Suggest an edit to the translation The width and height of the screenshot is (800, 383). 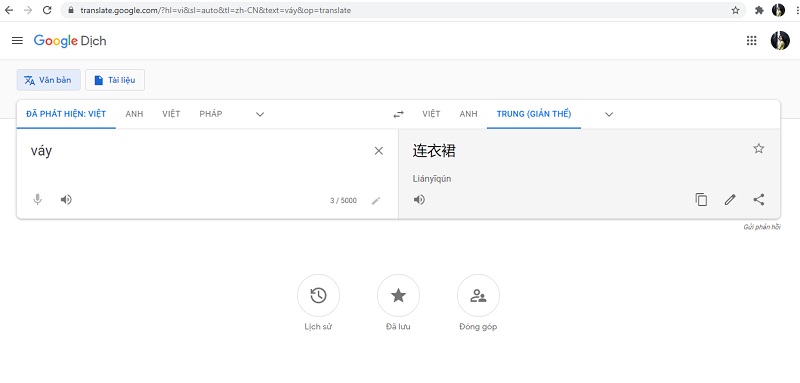(730, 199)
